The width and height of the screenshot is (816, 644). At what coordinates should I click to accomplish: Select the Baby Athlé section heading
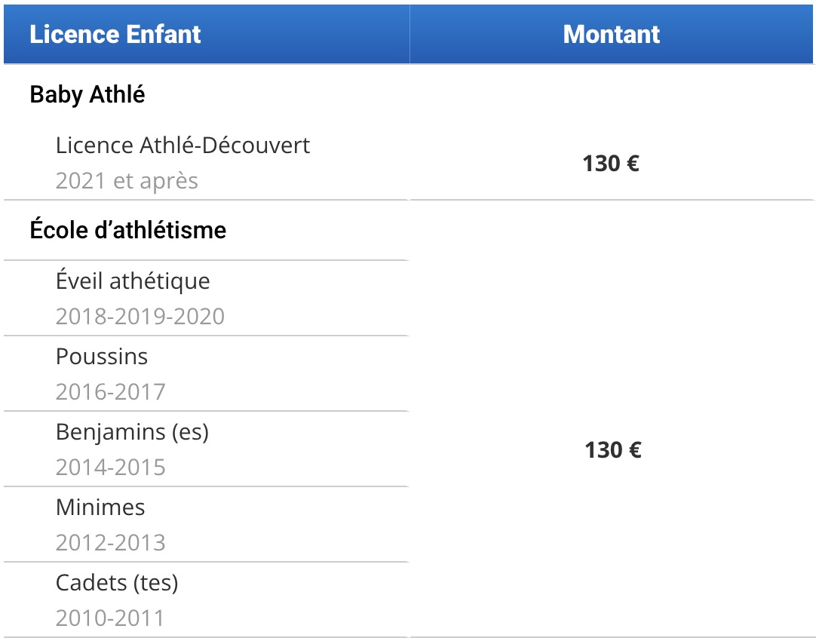pos(87,95)
